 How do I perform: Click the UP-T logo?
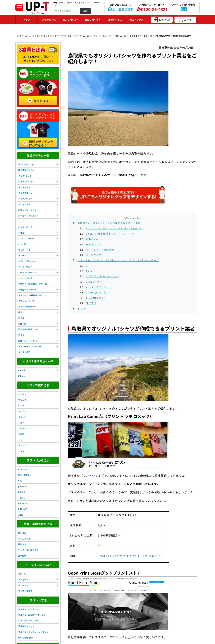[x=37, y=8]
